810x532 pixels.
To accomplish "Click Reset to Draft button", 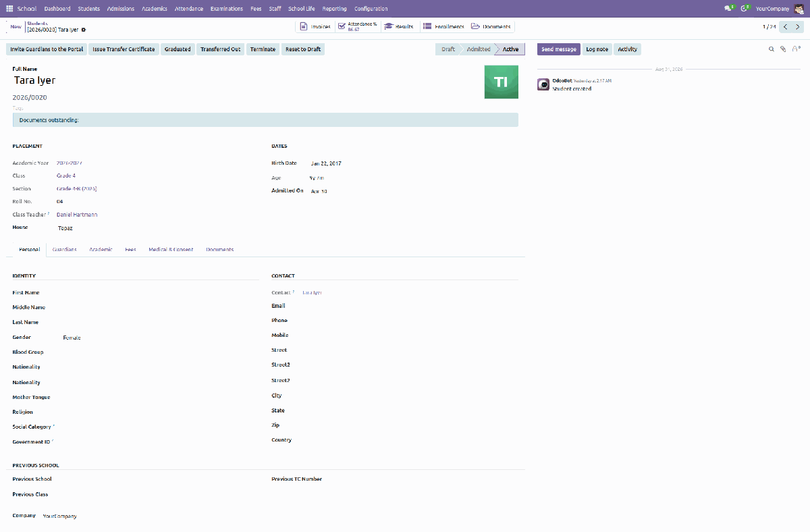I will tap(303, 49).
